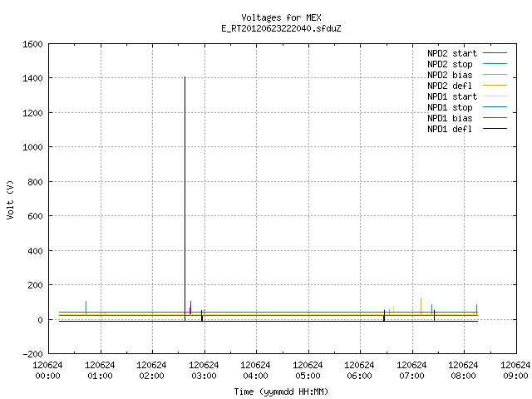This screenshot has width=532, height=399.
Task: Click the 1000 y-axis tick label
Action: [32, 147]
